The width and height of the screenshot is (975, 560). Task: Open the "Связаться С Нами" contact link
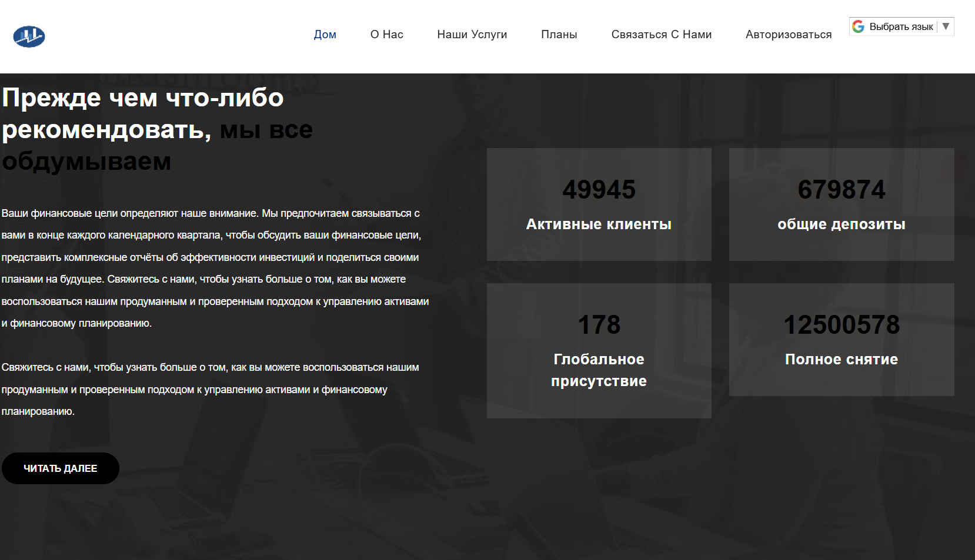click(x=661, y=35)
